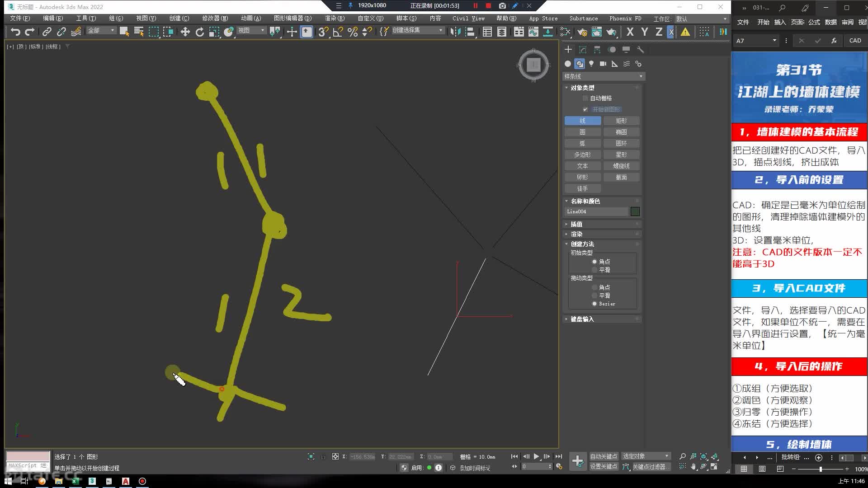868x488 pixels.
Task: Click the 徒手 freehand button
Action: click(x=583, y=188)
